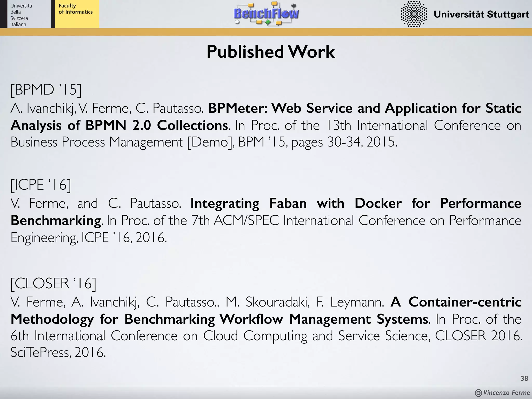Select the '[BPMD '15]' reference label

coord(46,90)
